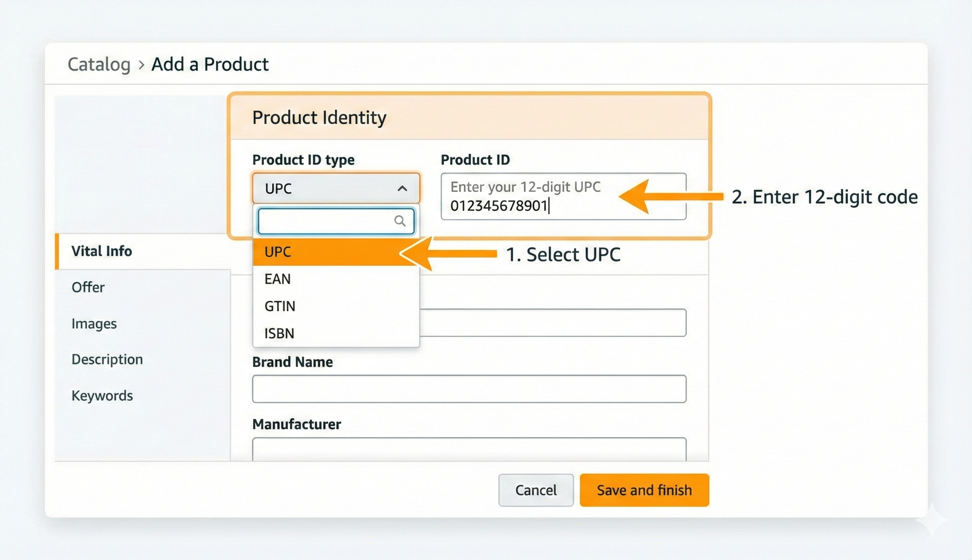Click inside the Manufacturer field
This screenshot has width=972, height=560.
click(470, 450)
